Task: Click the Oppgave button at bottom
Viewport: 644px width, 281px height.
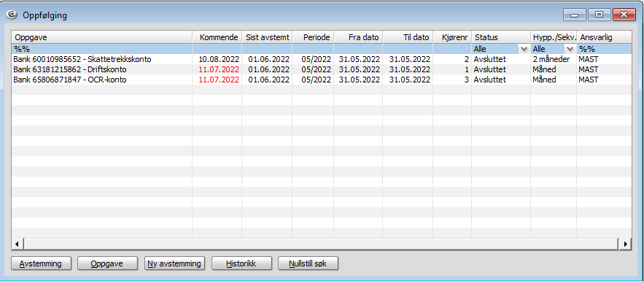Action: click(x=108, y=263)
